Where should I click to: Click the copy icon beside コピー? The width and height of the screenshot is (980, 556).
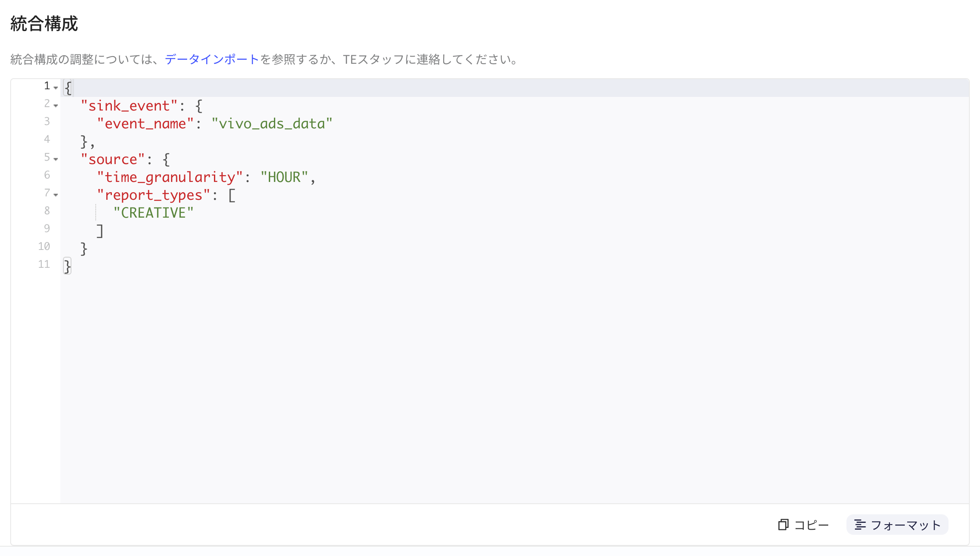[783, 525]
